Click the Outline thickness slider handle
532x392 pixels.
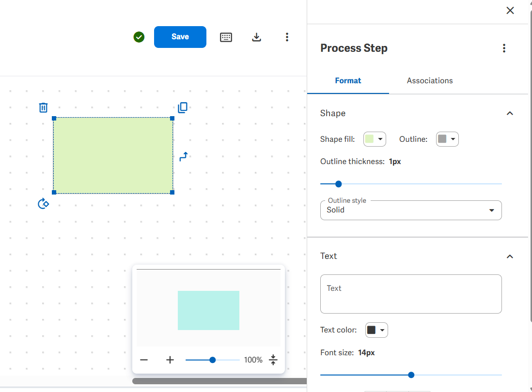point(338,184)
